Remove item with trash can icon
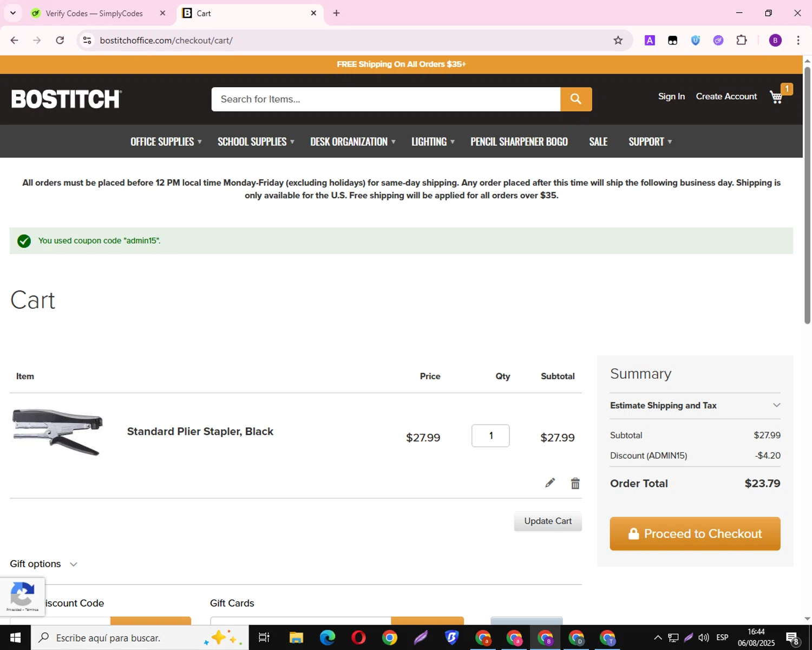The image size is (812, 650). coord(575,483)
